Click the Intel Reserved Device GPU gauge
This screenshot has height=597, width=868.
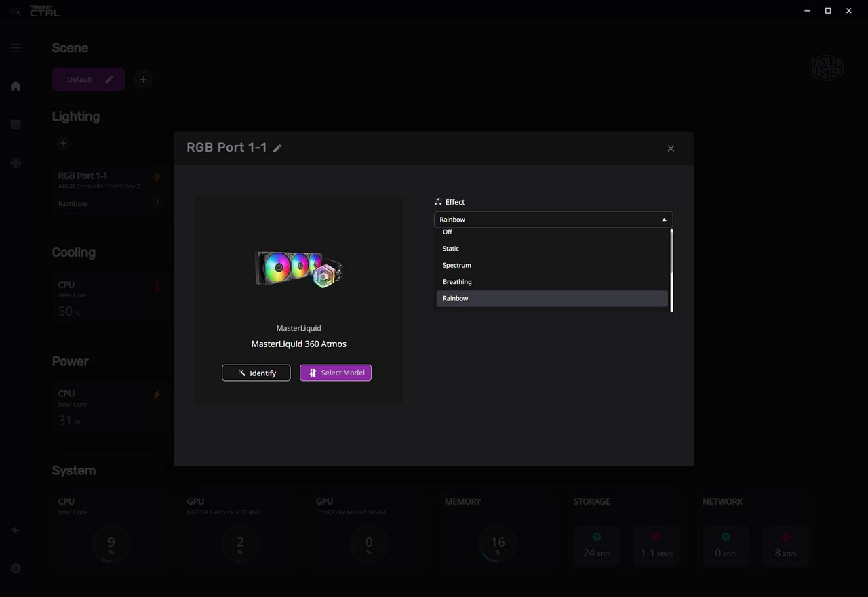[x=369, y=544]
